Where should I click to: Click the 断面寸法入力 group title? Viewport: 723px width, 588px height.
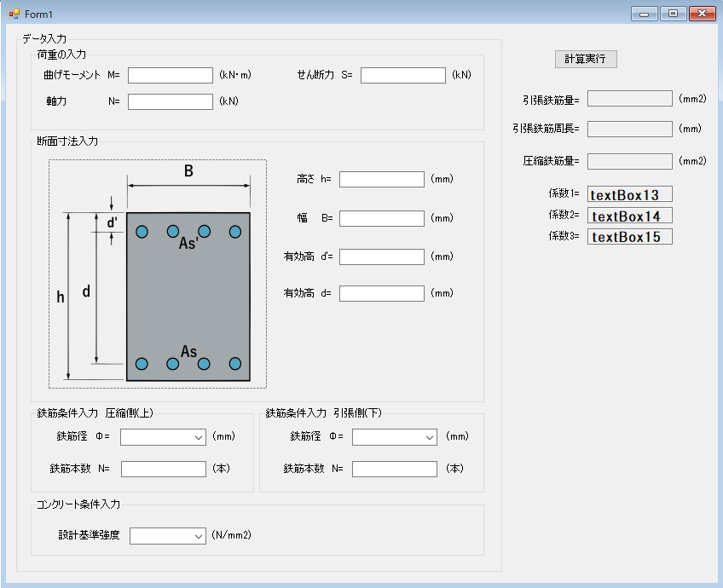(x=67, y=141)
